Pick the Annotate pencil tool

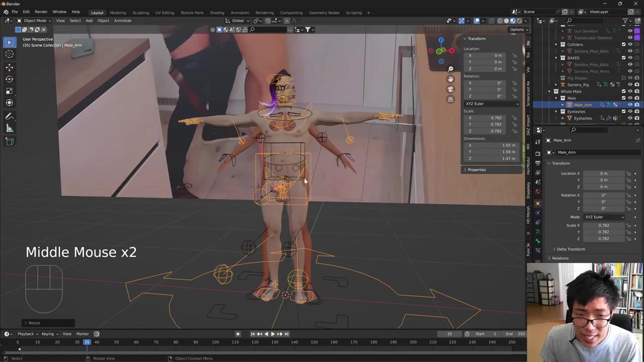click(x=9, y=116)
